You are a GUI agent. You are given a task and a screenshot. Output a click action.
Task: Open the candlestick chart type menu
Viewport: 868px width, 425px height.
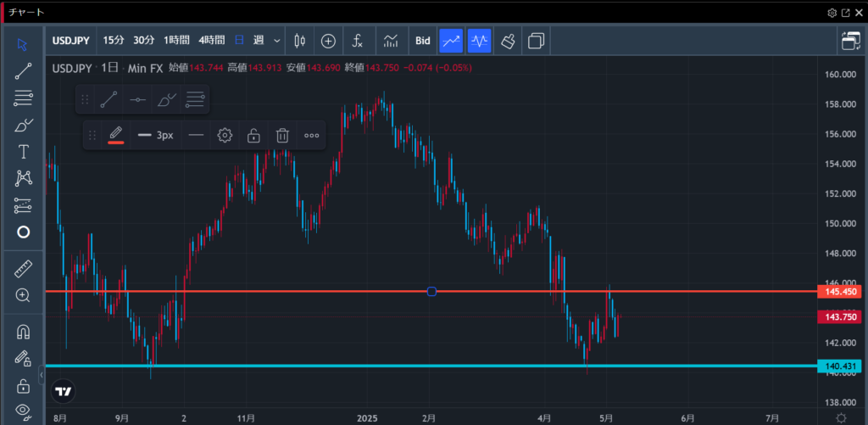299,41
